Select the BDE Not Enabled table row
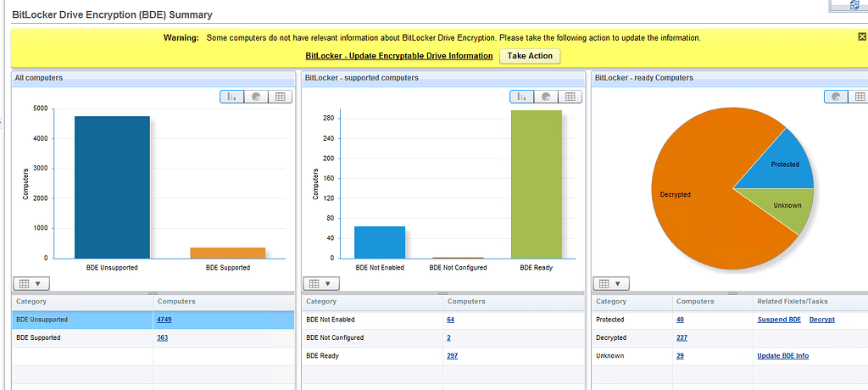Viewport: 868px width, 390px height. coord(443,320)
